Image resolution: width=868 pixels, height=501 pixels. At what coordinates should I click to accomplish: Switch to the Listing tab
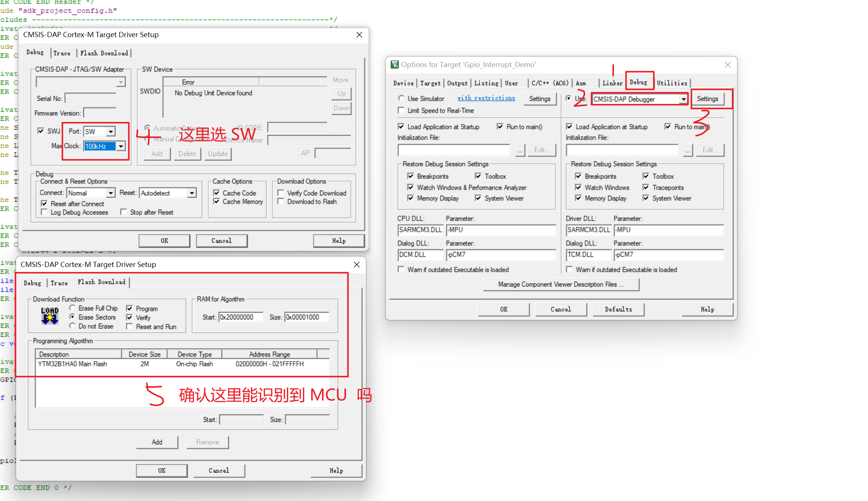(486, 83)
